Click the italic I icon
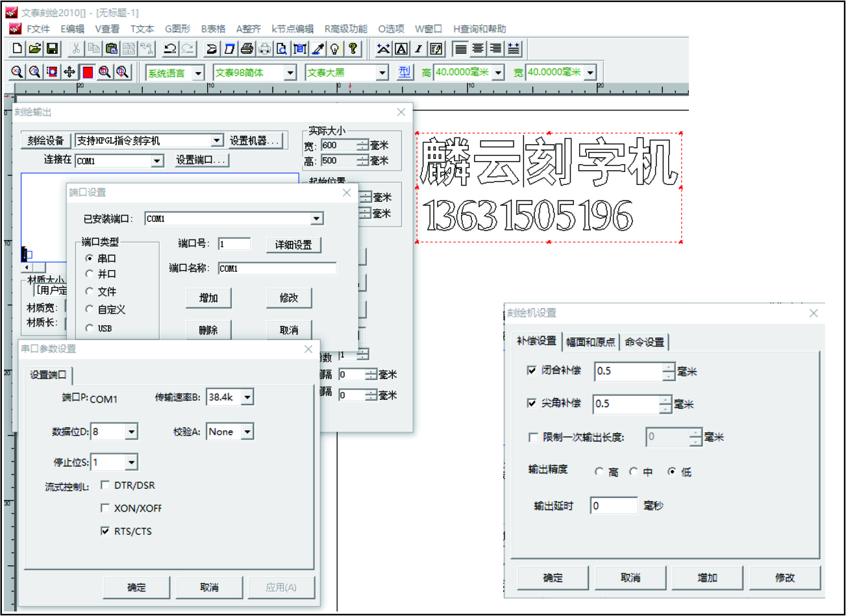 pyautogui.click(x=419, y=49)
